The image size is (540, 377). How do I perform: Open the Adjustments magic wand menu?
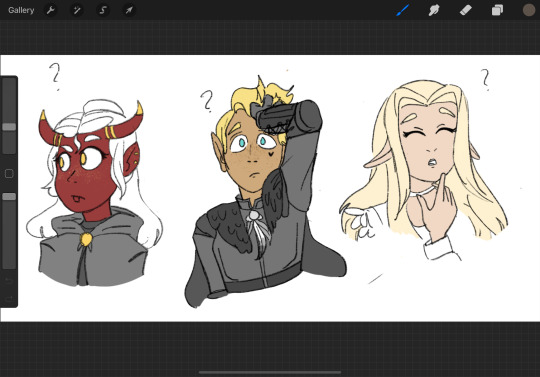(x=76, y=10)
